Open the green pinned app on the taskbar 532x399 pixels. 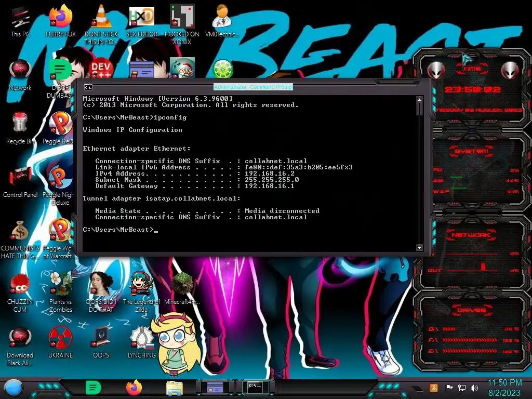click(x=94, y=388)
